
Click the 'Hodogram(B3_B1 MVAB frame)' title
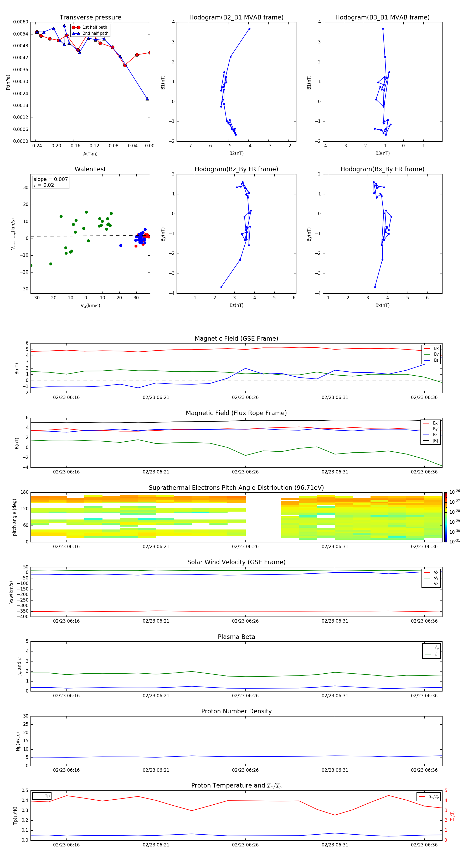pos(382,18)
